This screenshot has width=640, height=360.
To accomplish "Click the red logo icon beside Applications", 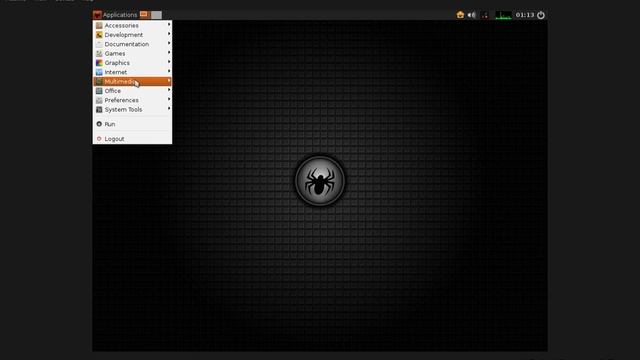I will [97, 15].
